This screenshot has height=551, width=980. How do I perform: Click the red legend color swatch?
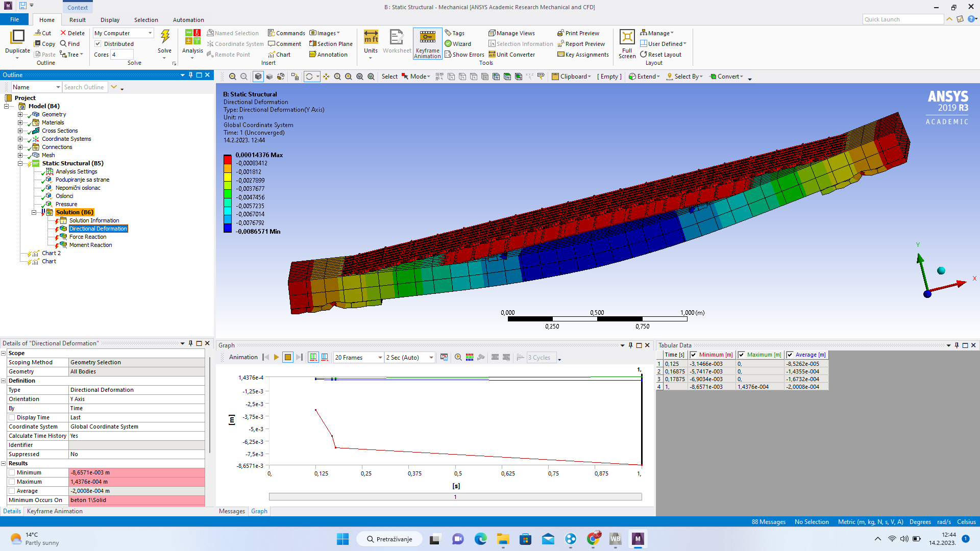228,159
